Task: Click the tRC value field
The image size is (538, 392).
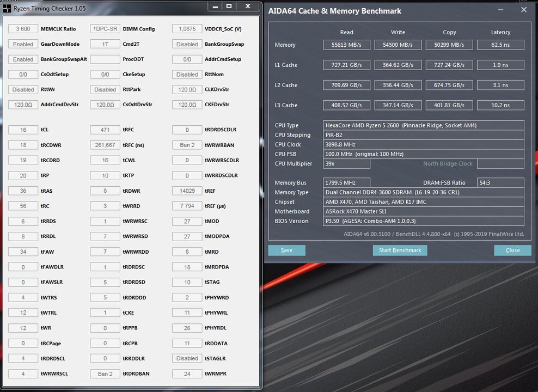Action: tap(23, 206)
